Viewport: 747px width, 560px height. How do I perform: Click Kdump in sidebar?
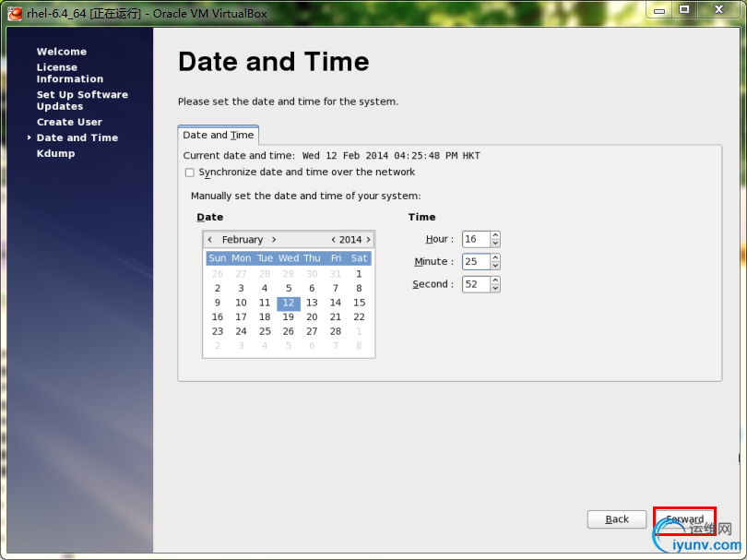pos(55,153)
